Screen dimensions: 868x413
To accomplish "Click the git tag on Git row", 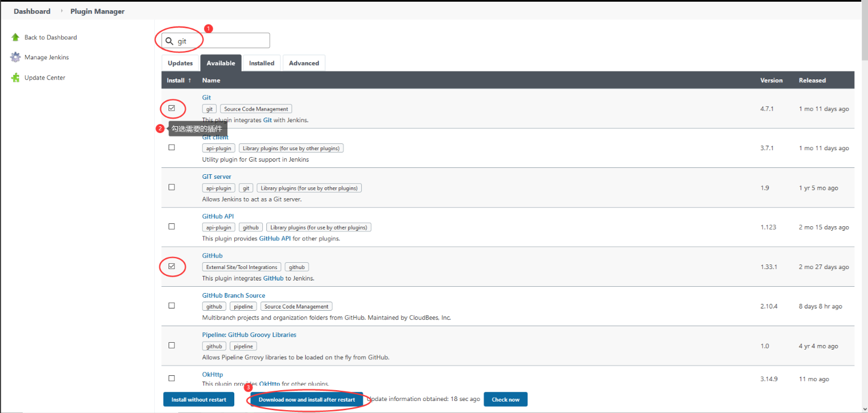I will coord(210,109).
